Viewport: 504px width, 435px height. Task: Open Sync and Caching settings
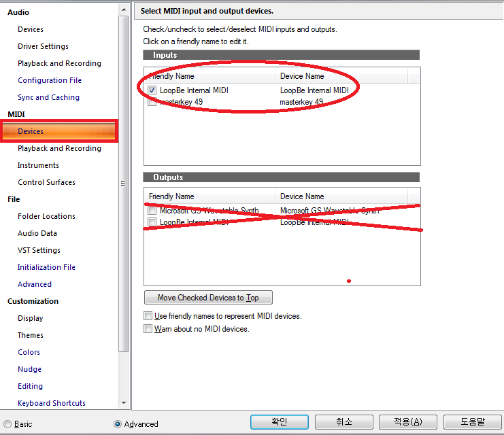coord(48,97)
